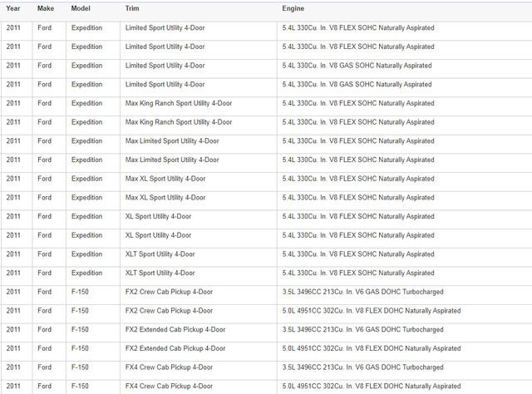This screenshot has height=394, width=532.
Task: Click the Make column header
Action: pos(46,8)
